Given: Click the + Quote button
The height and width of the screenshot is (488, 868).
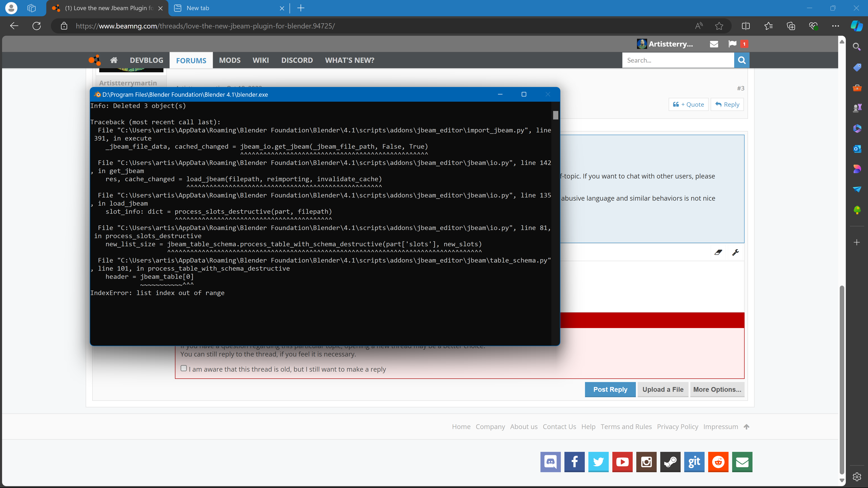Looking at the screenshot, I should click(x=688, y=104).
